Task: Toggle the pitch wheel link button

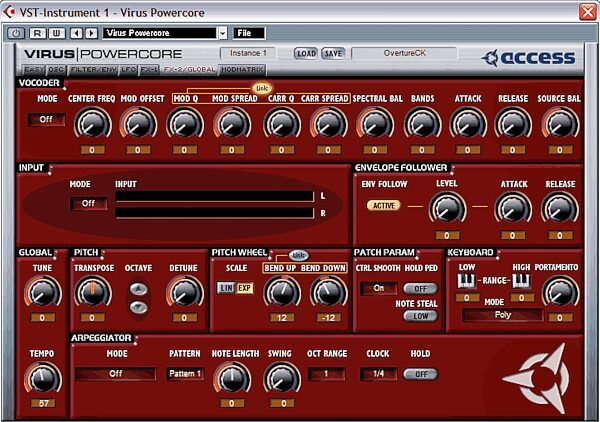Action: point(298,255)
